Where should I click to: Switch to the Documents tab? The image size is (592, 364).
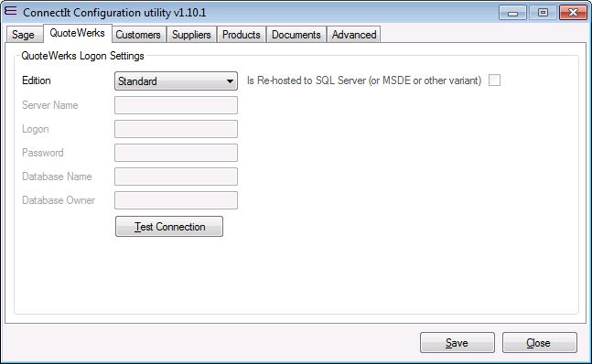pos(296,35)
